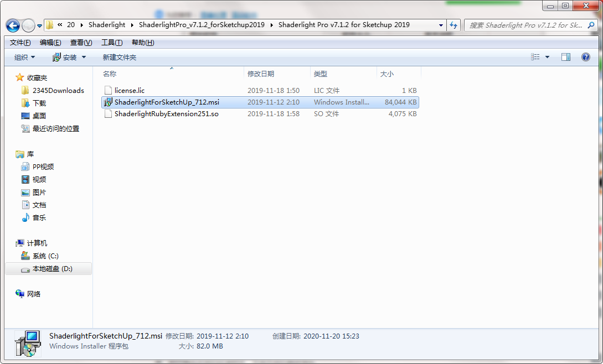Open the 音乐 library
This screenshot has width=603, height=364.
[39, 217]
